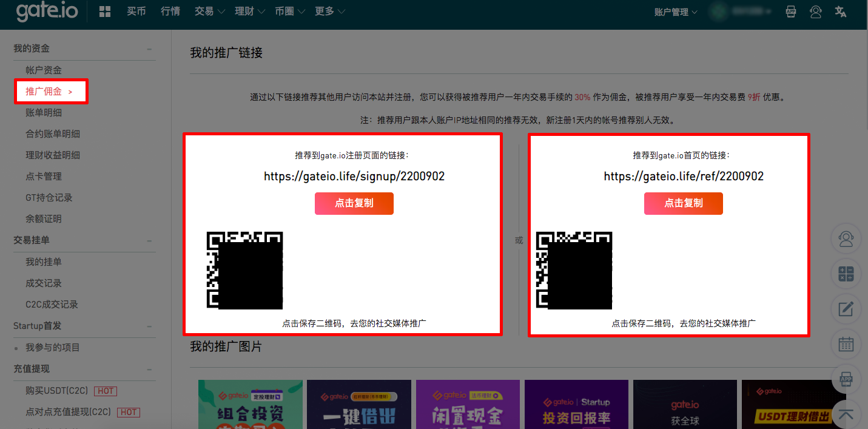Open GT持仓记录 in the sidebar
Screen dimensions: 868x429
(49, 198)
